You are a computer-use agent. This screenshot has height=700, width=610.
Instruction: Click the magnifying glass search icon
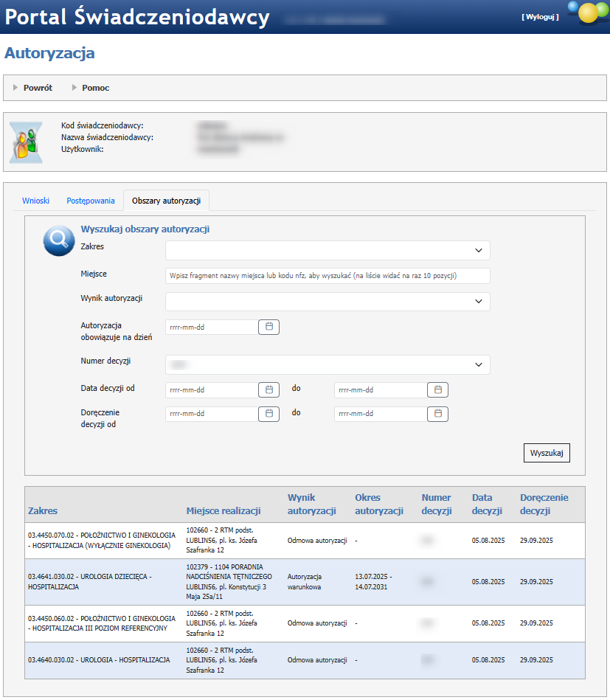(58, 240)
